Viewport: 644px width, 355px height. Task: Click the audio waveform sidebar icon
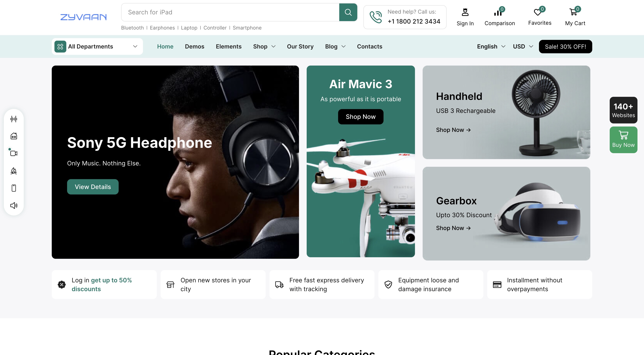click(x=14, y=119)
